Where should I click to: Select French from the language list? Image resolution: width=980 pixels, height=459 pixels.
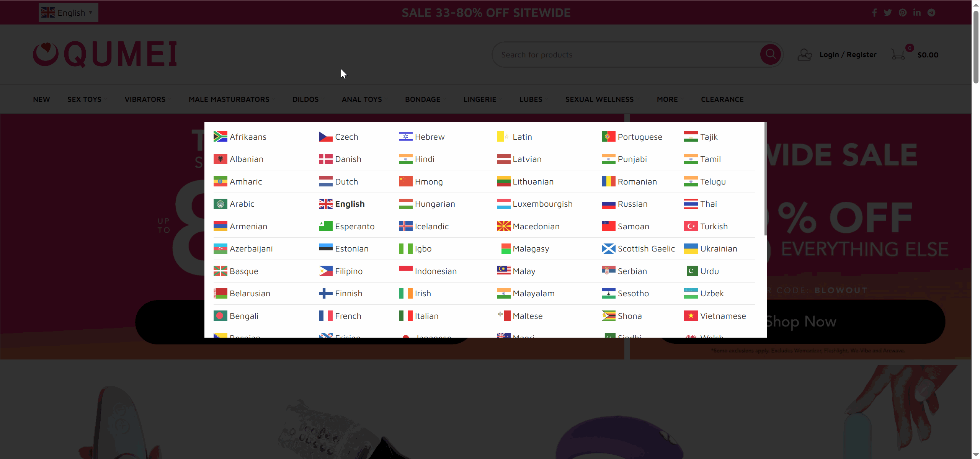[x=348, y=316]
